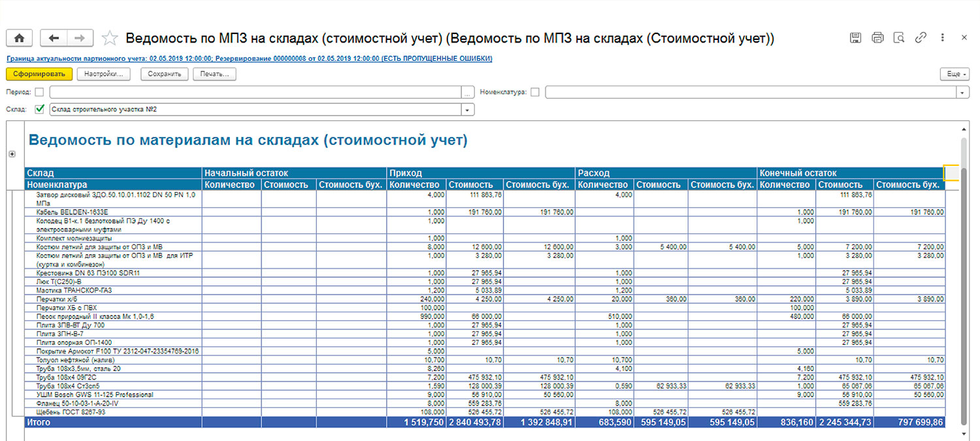
Task: Click the save diskette icon
Action: coord(855,38)
